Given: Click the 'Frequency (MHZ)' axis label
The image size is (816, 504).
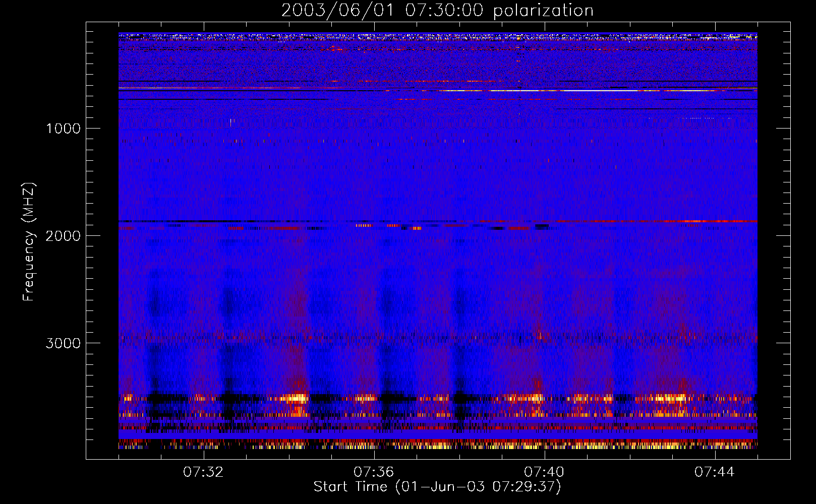Looking at the screenshot, I should [x=29, y=242].
